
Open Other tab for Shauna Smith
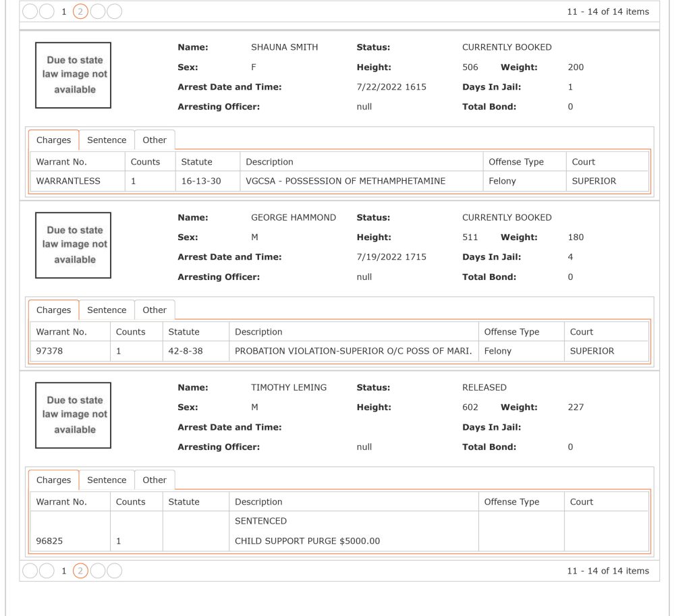[155, 140]
